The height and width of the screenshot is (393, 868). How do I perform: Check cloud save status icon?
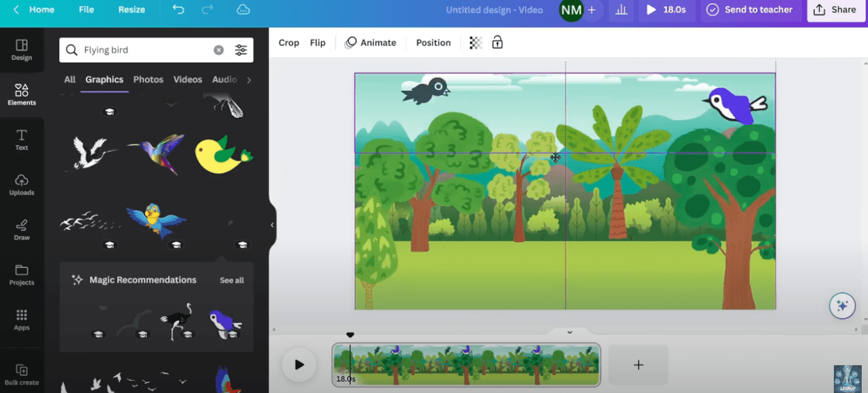(x=243, y=10)
